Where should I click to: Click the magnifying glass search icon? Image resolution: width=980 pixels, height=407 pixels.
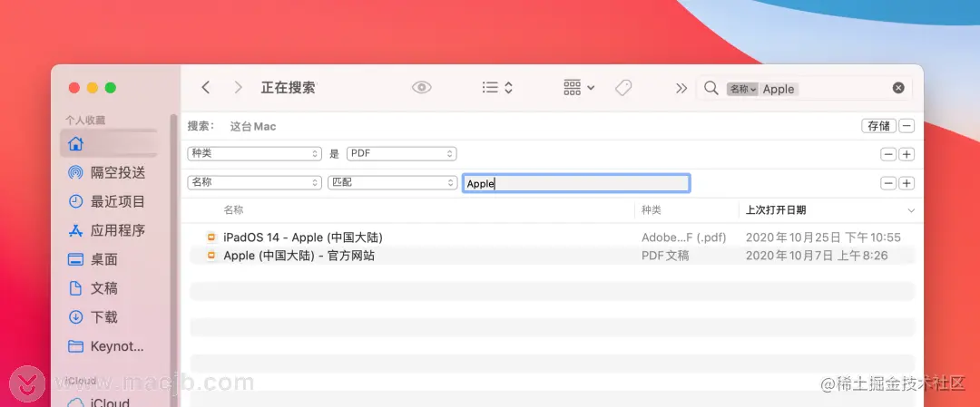point(710,88)
